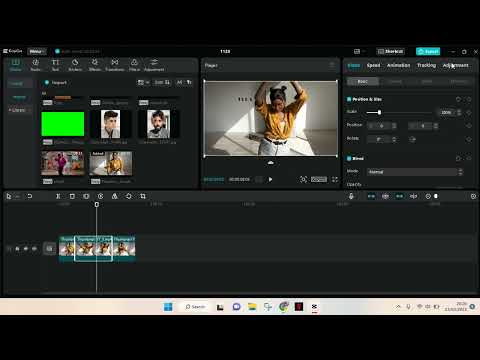Click the reverse playback timeline tool
480x360 pixels.
[x=100, y=196]
